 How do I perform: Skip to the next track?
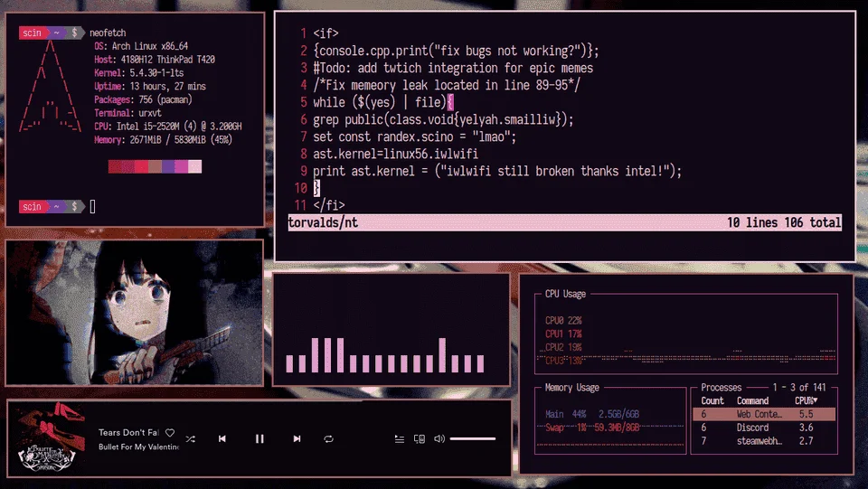tap(297, 438)
